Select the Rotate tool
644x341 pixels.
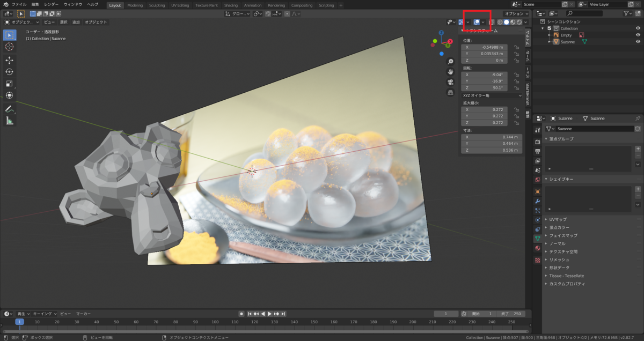[10, 72]
